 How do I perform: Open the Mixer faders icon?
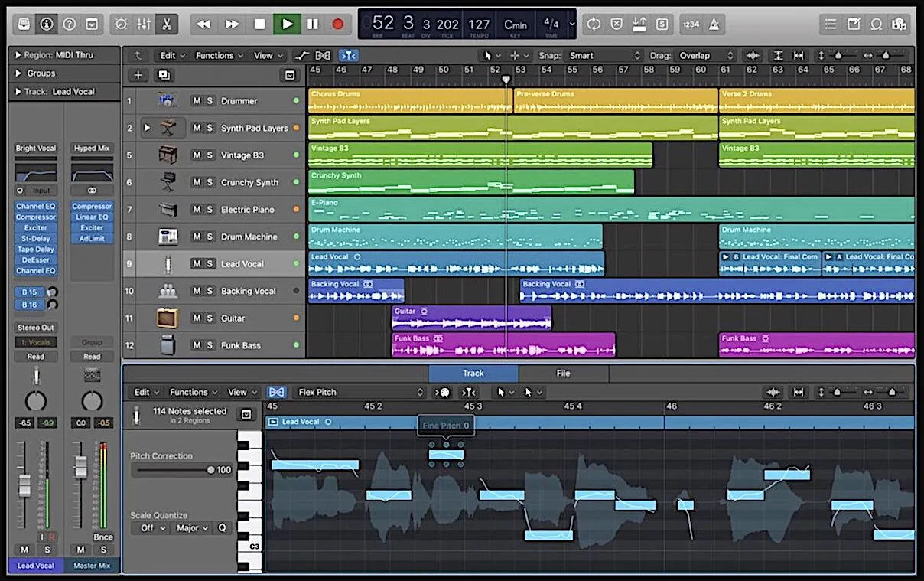pyautogui.click(x=144, y=24)
